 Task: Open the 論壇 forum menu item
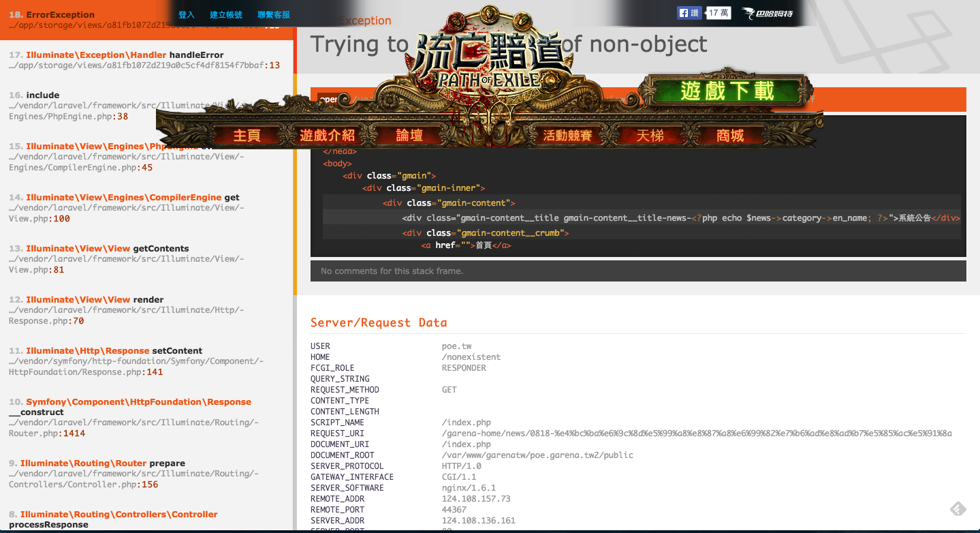409,136
